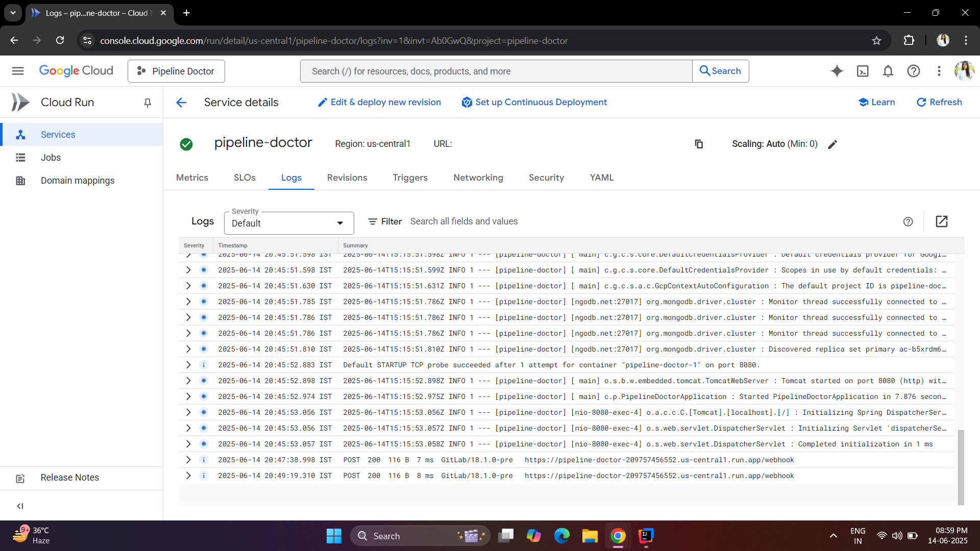This screenshot has width=980, height=551.
Task: Expand the 20:49:19 POST webhook log entry
Action: pyautogui.click(x=188, y=475)
